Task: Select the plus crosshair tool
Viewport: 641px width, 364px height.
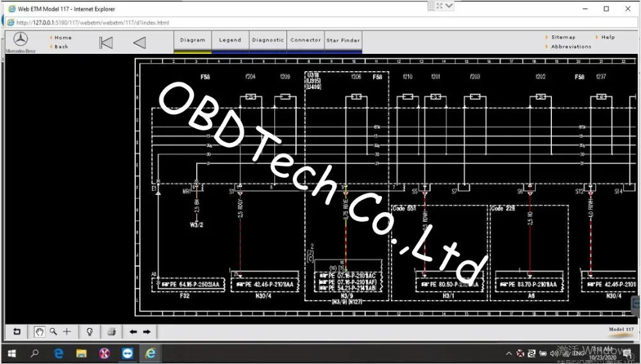Action: pos(67,332)
